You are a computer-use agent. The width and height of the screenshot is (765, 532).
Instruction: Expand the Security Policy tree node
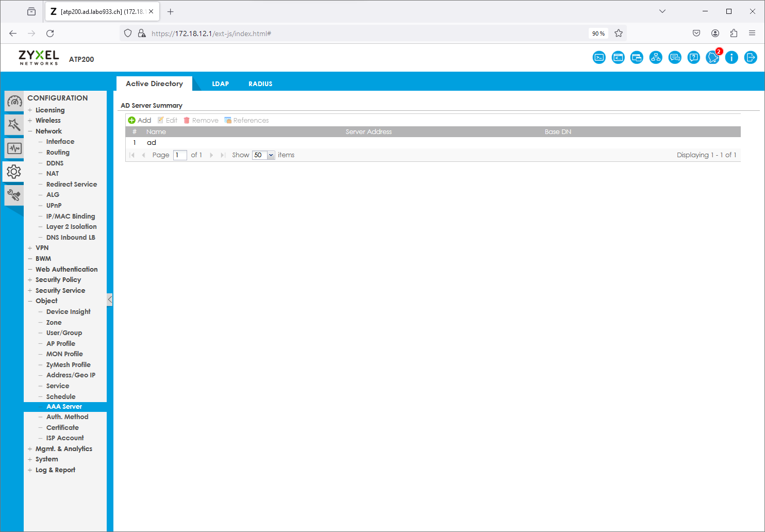pyautogui.click(x=30, y=280)
